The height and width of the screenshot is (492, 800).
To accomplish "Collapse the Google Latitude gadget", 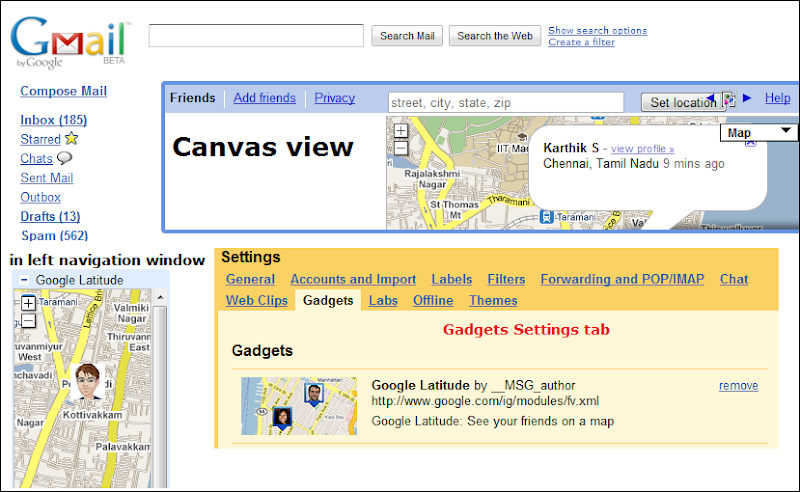I will coord(23,280).
